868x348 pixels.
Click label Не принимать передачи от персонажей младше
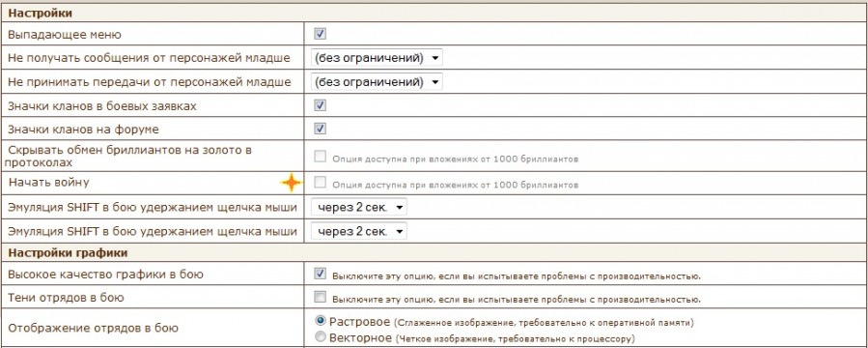(x=149, y=82)
